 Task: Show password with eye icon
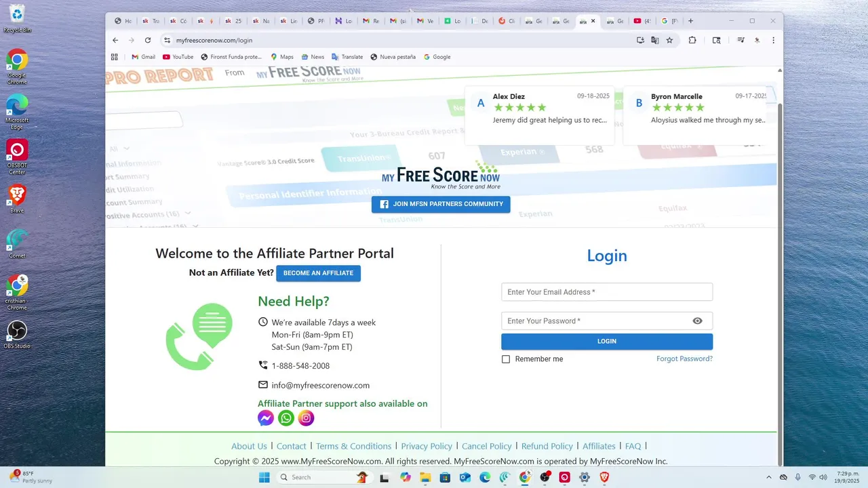coord(698,321)
